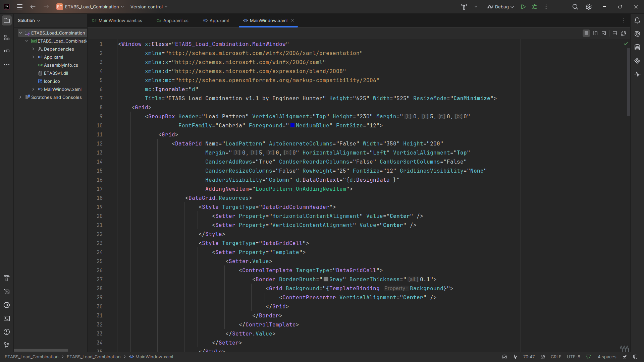Expand the Dependencies tree node
The width and height of the screenshot is (644, 362).
click(33, 49)
